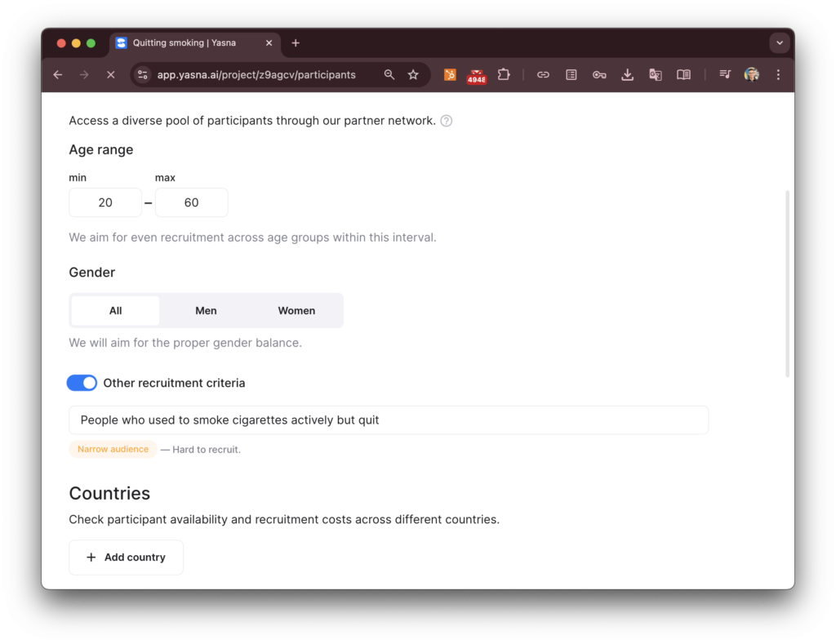The height and width of the screenshot is (644, 836).
Task: Toggle Other recruitment criteria switch
Action: tap(82, 383)
